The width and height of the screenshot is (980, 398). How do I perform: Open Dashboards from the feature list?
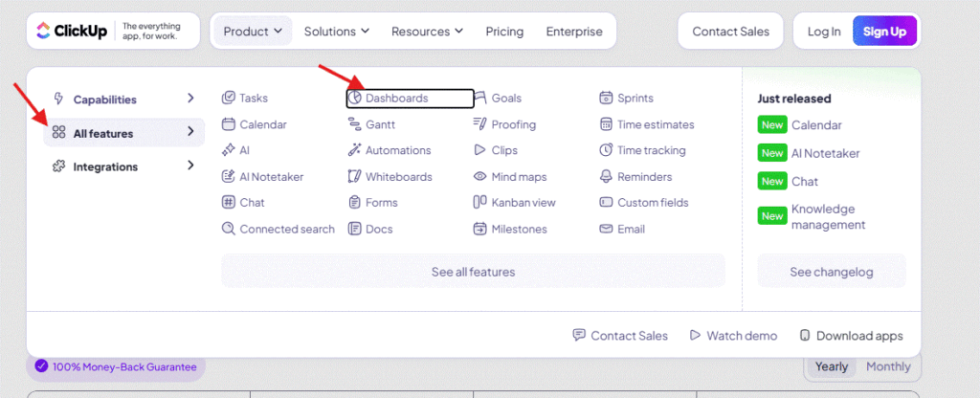point(410,99)
